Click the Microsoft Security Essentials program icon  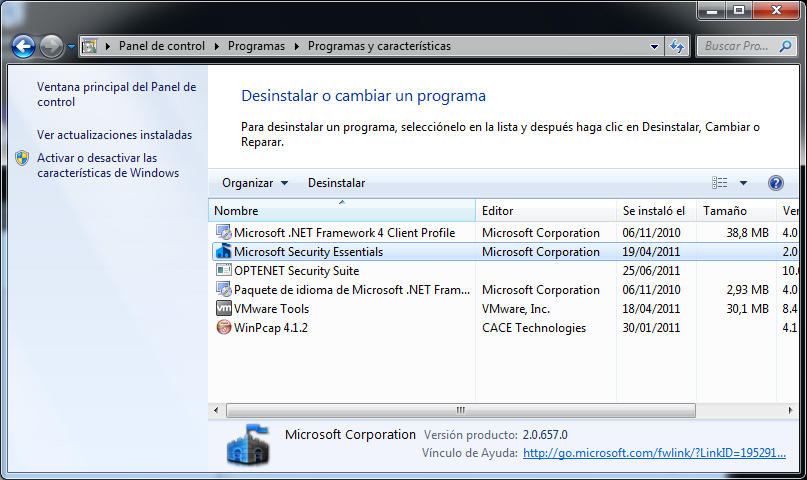click(224, 252)
